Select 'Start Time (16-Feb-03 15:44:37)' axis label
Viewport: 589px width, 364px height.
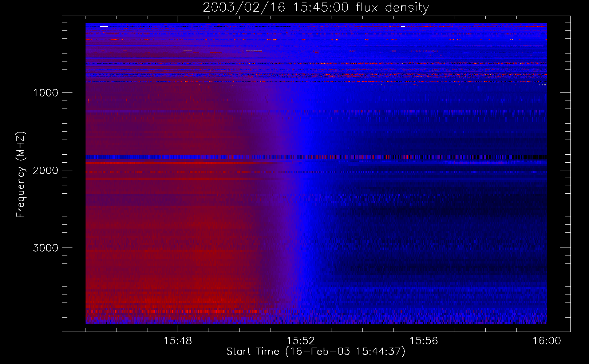(316, 352)
